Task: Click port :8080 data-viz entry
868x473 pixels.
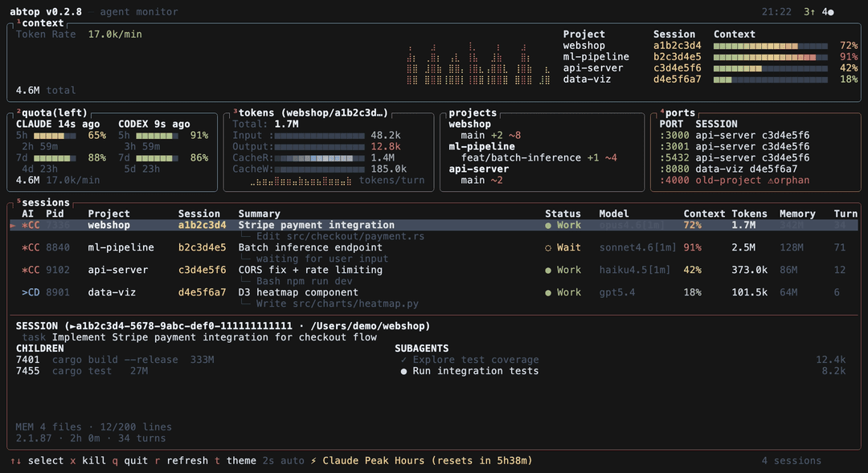Action: (x=728, y=169)
